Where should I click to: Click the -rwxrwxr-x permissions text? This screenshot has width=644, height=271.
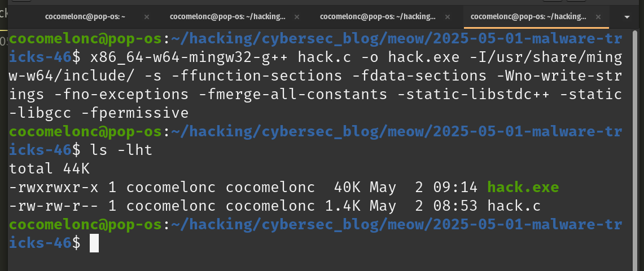(x=54, y=188)
